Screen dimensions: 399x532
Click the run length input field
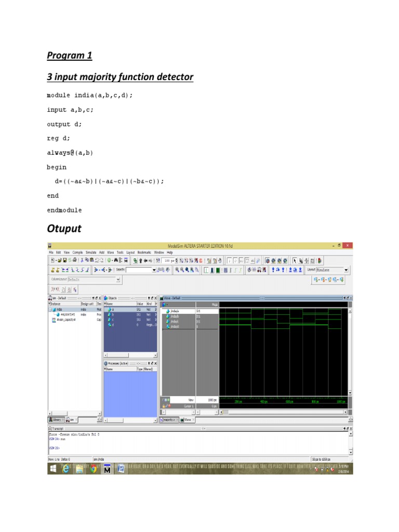tap(168, 261)
